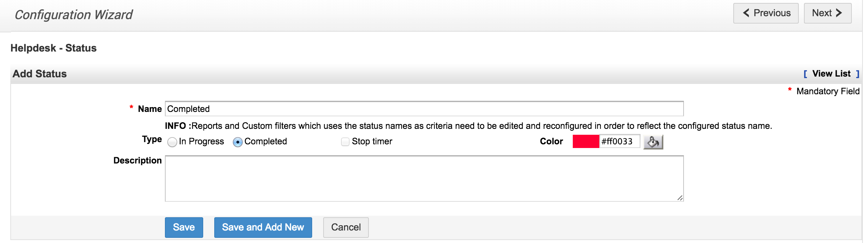The height and width of the screenshot is (243, 868).
Task: Click the Previous button
Action: [x=766, y=13]
